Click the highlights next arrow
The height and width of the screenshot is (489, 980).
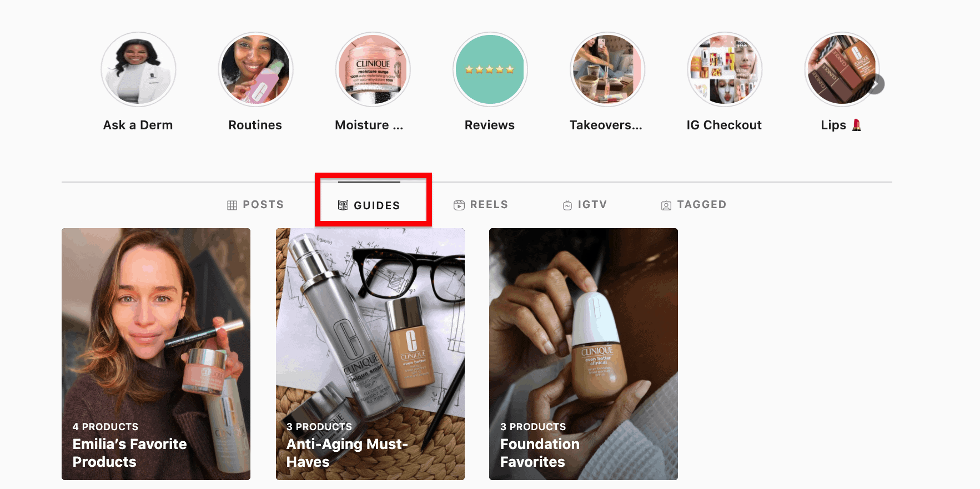(876, 84)
